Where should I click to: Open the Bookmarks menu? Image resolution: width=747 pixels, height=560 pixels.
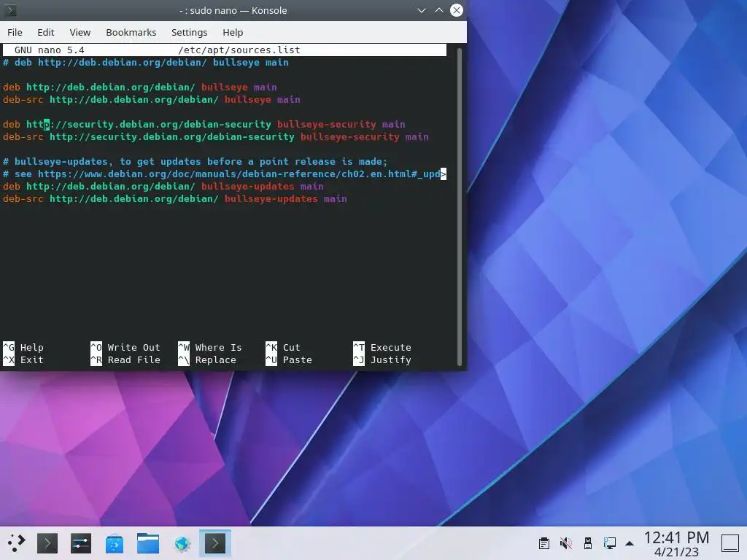(x=131, y=32)
